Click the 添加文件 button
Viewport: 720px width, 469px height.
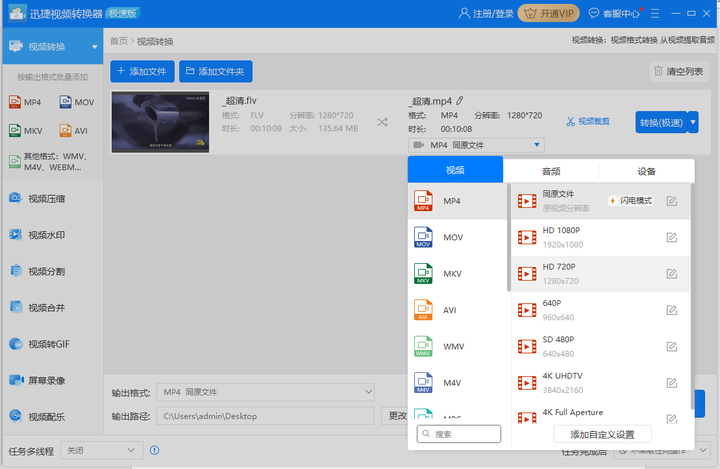click(142, 71)
